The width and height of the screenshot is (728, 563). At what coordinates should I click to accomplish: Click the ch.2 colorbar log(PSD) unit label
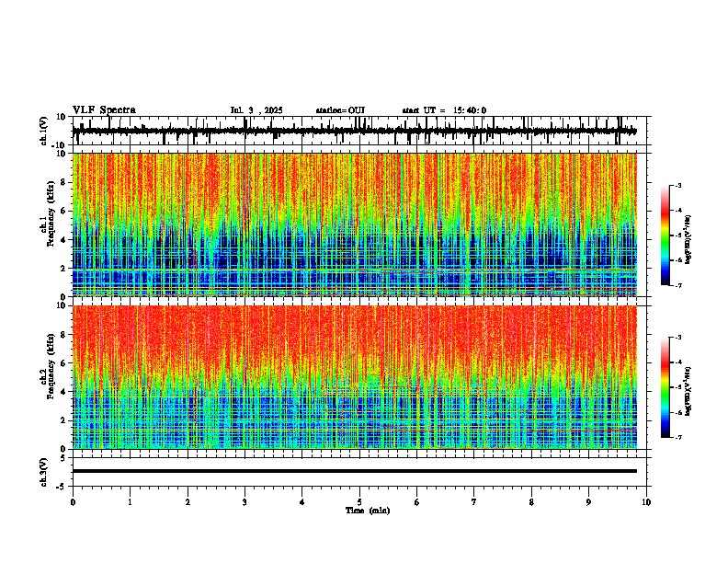(x=688, y=391)
